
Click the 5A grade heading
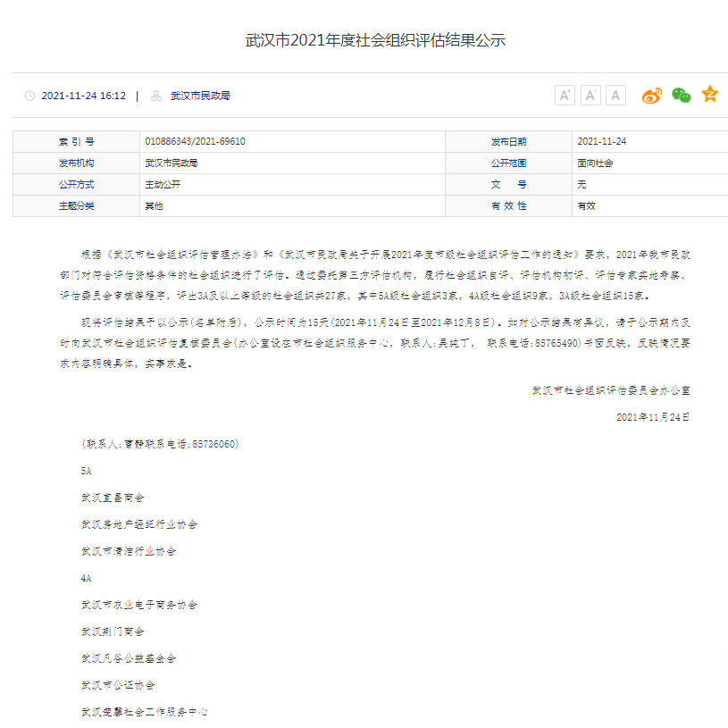tap(86, 471)
